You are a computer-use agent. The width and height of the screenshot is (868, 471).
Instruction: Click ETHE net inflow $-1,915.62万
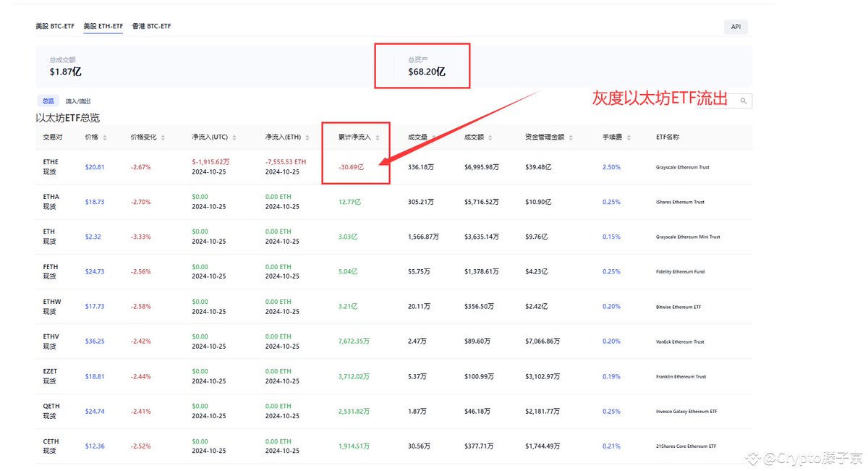pos(211,162)
